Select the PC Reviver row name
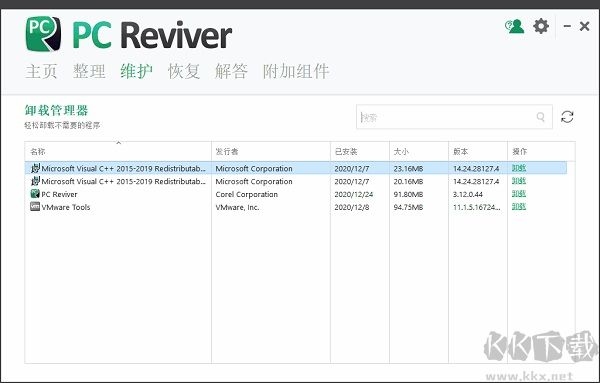This screenshot has width=600, height=383. 59,194
